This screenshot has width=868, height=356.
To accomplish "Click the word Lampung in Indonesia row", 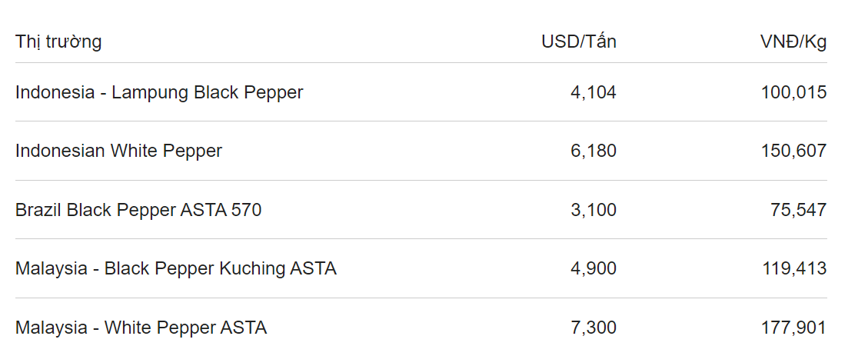I will [x=150, y=93].
